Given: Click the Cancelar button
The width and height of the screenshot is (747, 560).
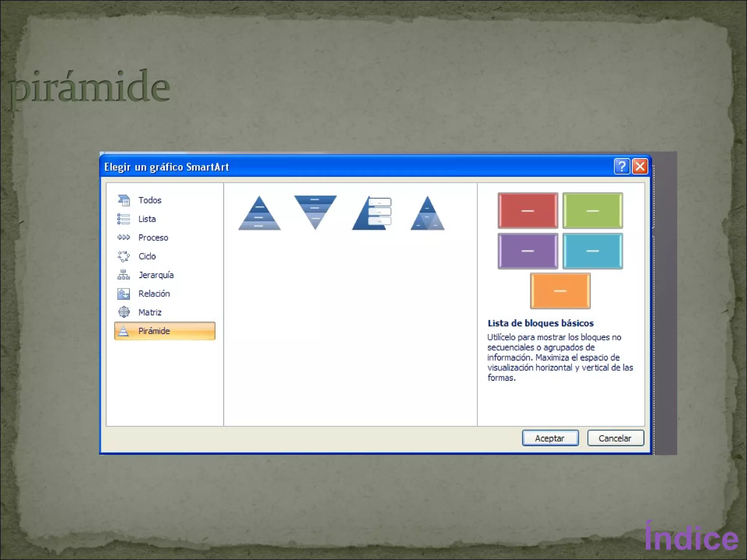Looking at the screenshot, I should pyautogui.click(x=615, y=438).
